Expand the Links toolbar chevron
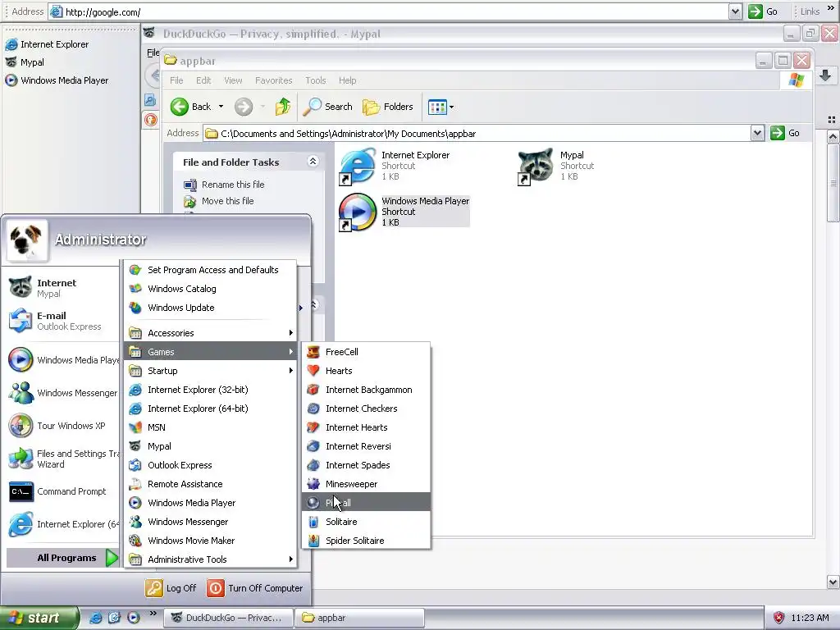 coord(830,9)
